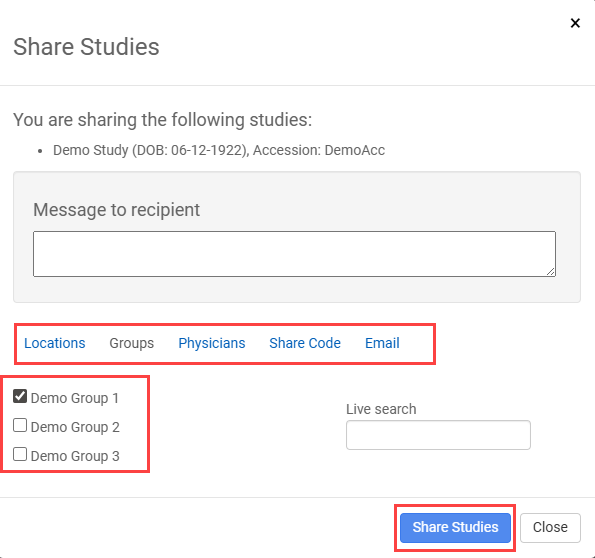Click inside the Message to recipient box

[294, 254]
